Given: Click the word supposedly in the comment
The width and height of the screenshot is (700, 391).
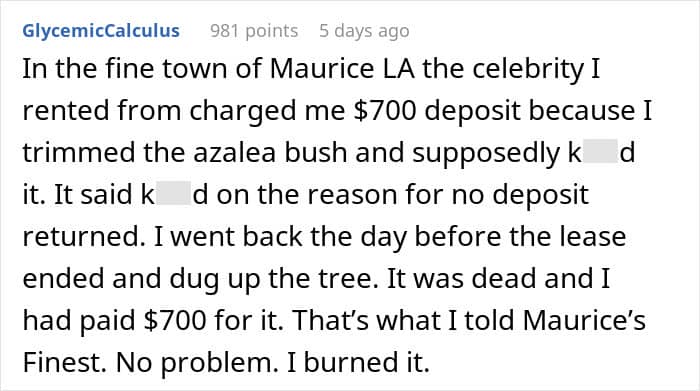Looking at the screenshot, I should tap(486, 154).
